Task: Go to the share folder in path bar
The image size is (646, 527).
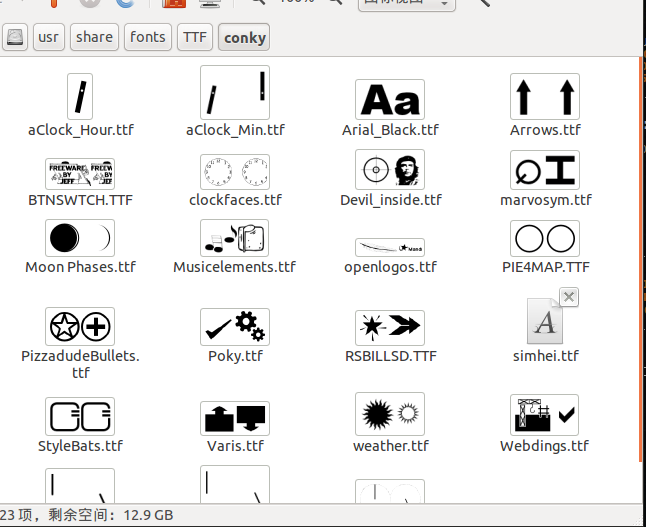Action: coord(94,37)
